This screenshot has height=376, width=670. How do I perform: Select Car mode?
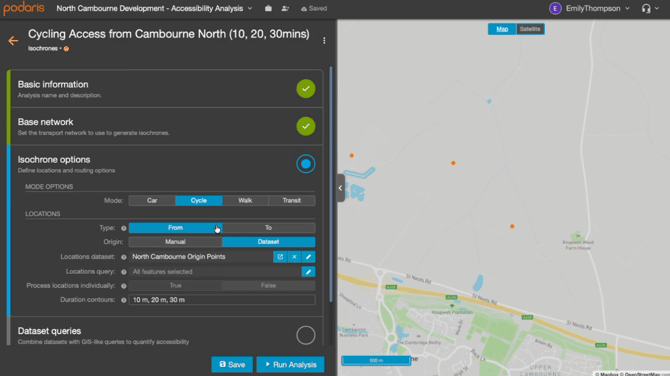point(152,200)
